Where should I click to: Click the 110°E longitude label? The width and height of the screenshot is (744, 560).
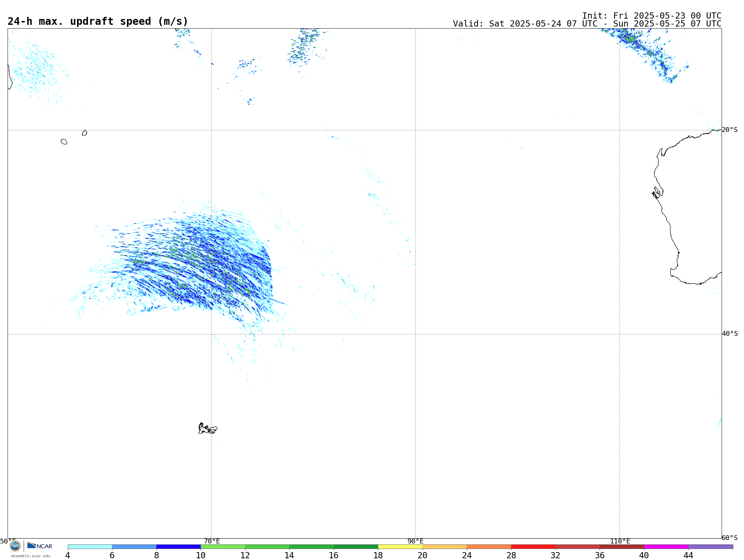[x=620, y=541]
